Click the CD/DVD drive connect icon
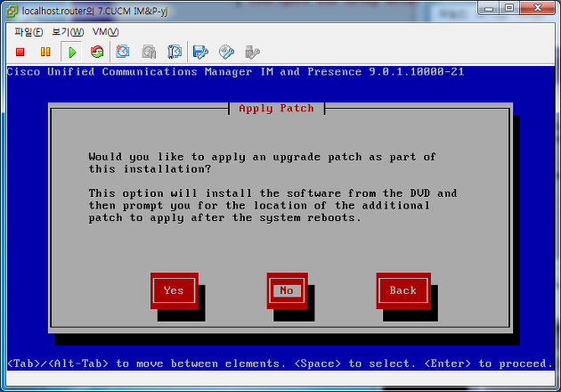Screen dimensions: 561x392 pos(226,53)
